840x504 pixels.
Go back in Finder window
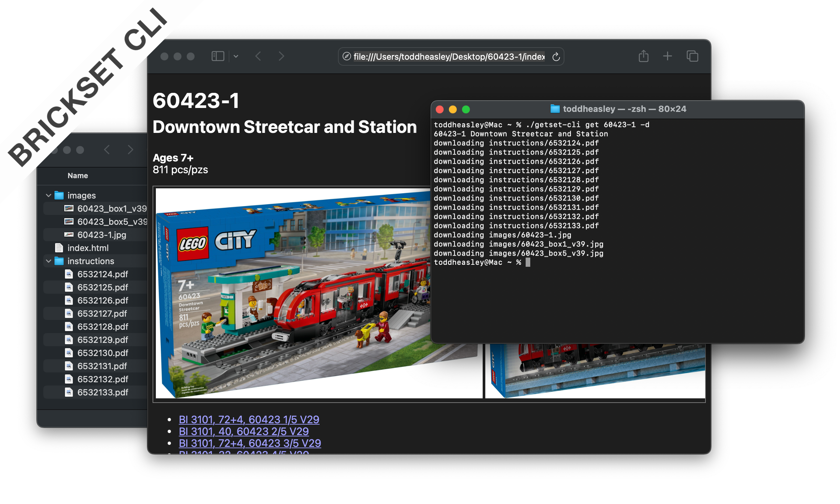point(107,150)
